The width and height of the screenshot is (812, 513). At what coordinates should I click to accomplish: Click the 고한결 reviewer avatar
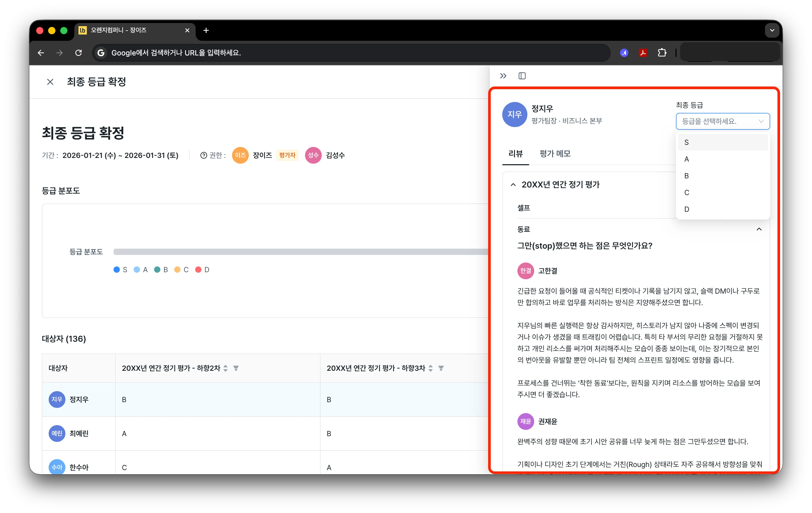(525, 271)
